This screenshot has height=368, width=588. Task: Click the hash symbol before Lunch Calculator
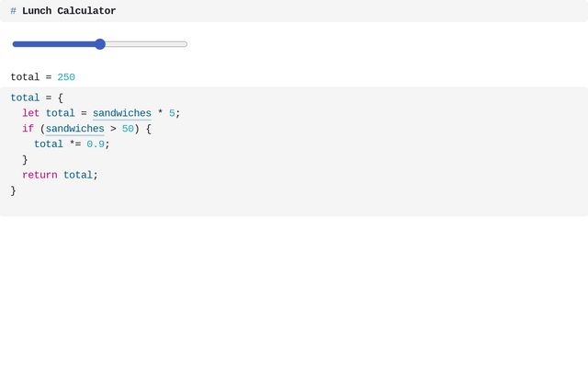click(13, 11)
